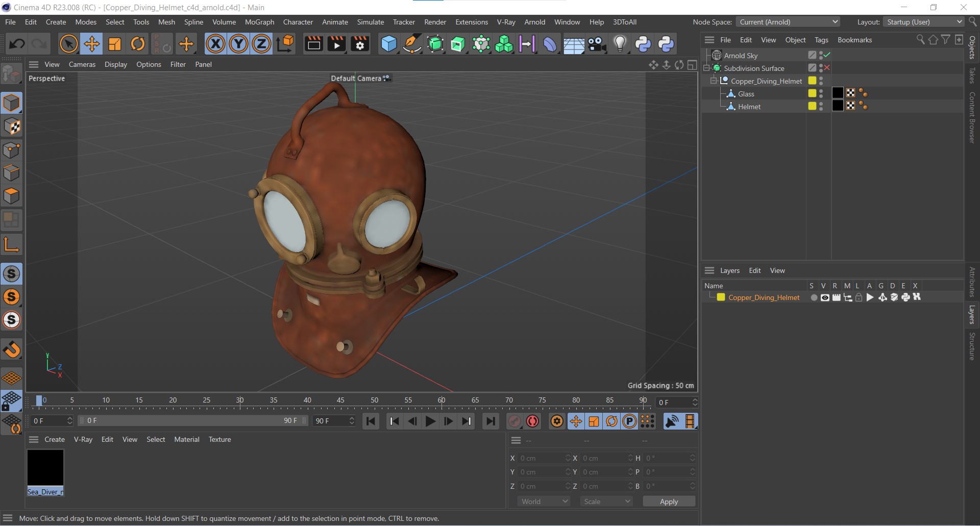Play the animation forward
This screenshot has height=526, width=980.
430,421
